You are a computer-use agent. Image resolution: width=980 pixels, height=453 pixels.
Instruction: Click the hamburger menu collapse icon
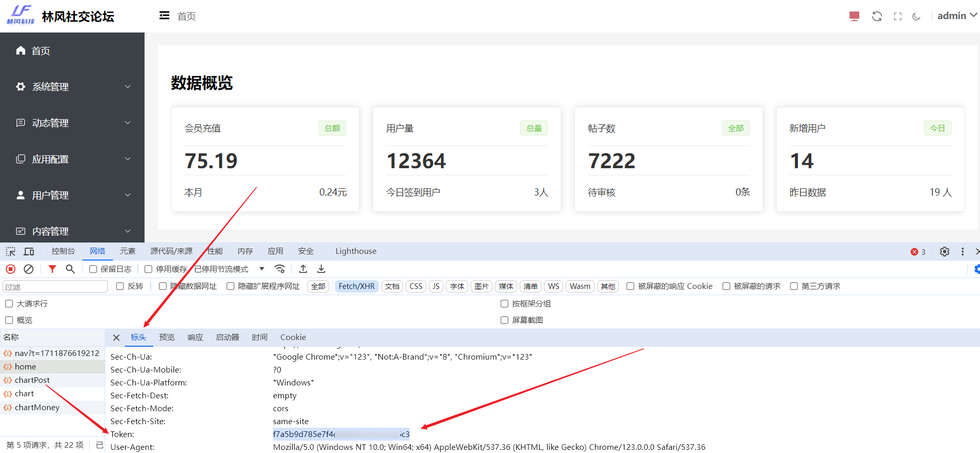point(164,15)
